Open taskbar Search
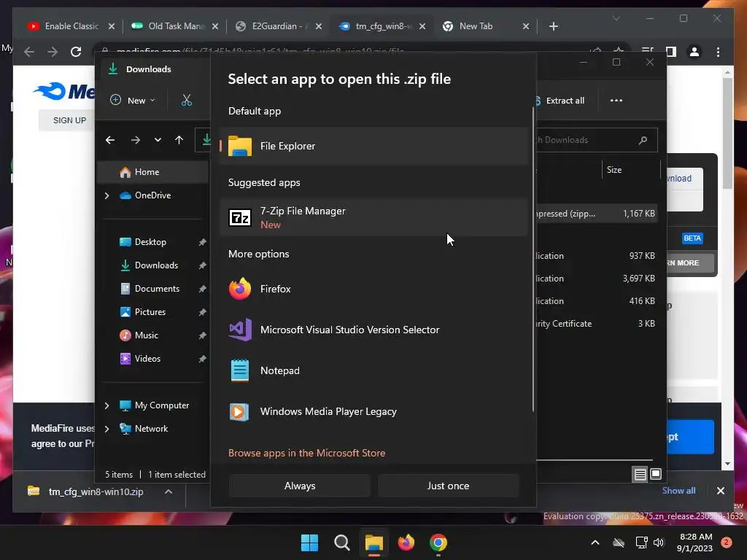Viewport: 747px width, 560px height. point(341,542)
